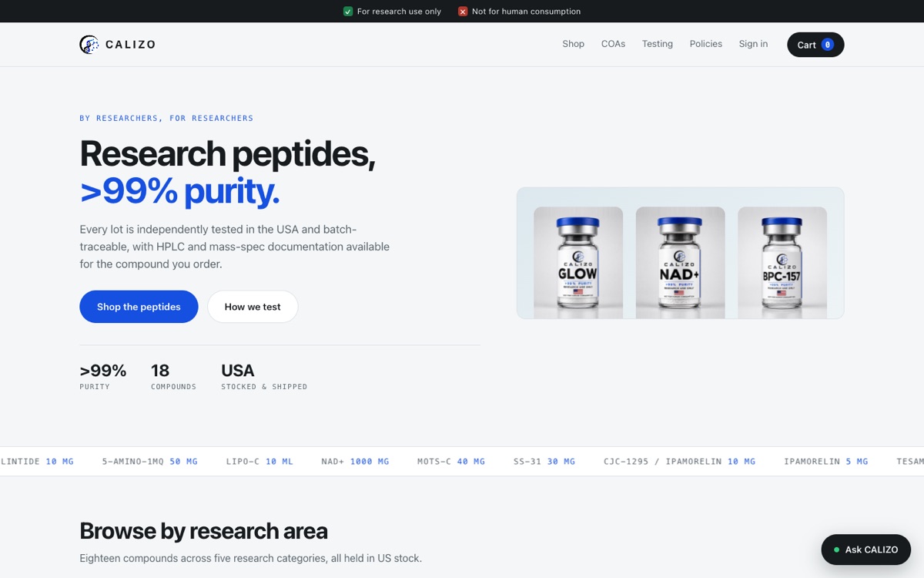Image resolution: width=924 pixels, height=578 pixels.
Task: Click the green checkmark research-use icon
Action: (x=348, y=12)
